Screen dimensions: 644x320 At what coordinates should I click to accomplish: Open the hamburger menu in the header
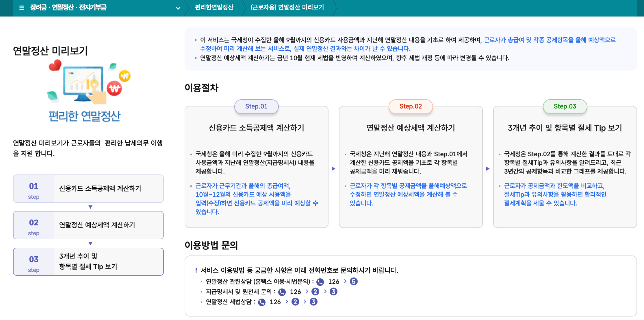tap(22, 8)
